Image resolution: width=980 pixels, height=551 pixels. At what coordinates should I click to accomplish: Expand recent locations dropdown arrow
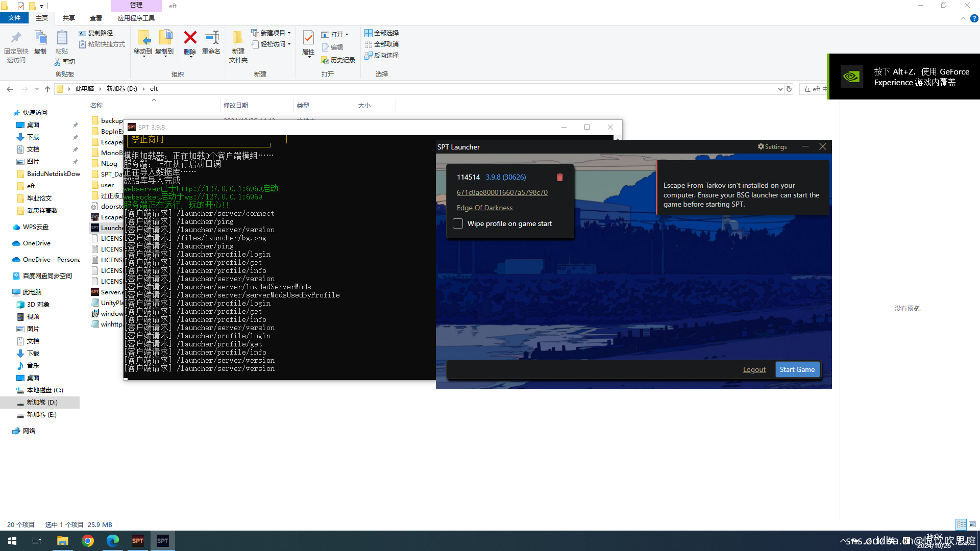coord(37,89)
